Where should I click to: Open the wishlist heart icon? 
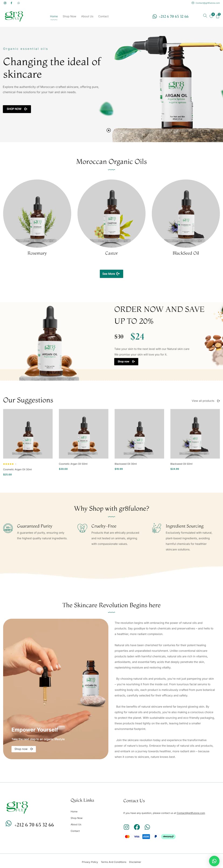tap(211, 16)
